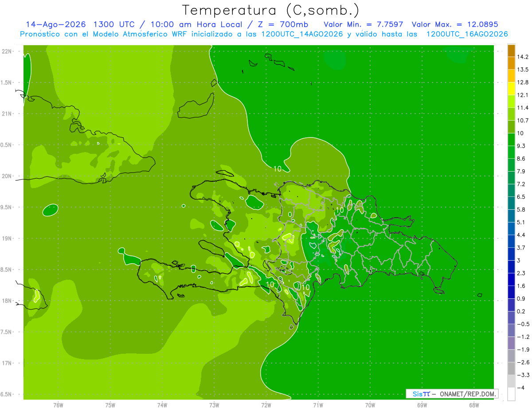Click the legend value "4.4"
532x411 pixels.
coord(521,235)
